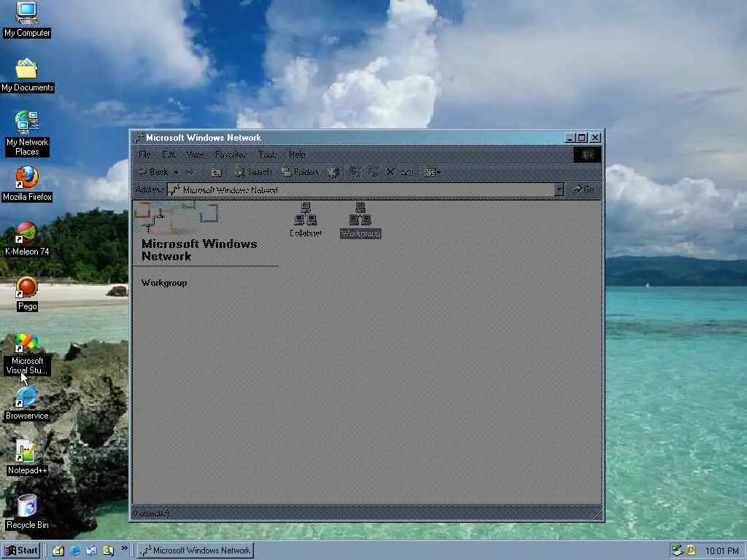Screen dimensions: 747x560
Task: Click the Copy To toolbar icon
Action: 373,172
